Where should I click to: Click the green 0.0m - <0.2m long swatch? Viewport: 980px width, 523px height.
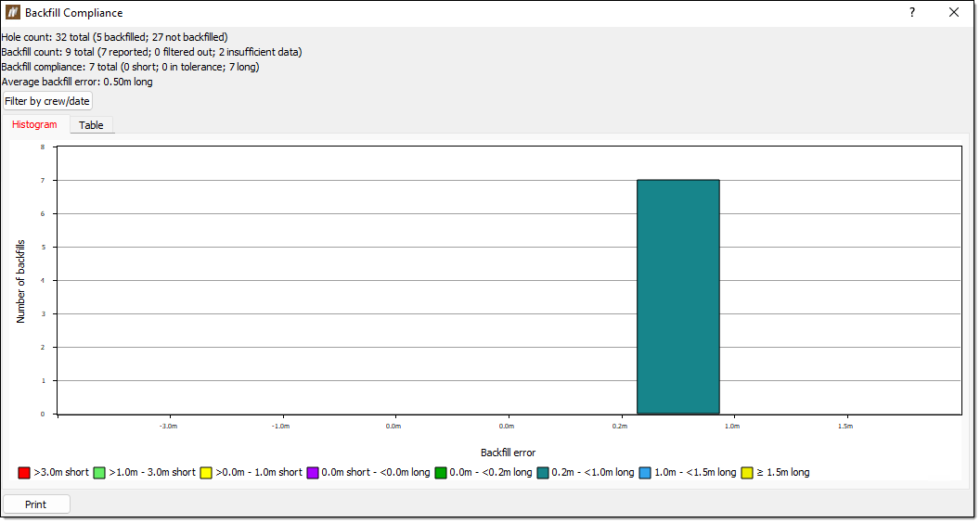tap(441, 472)
